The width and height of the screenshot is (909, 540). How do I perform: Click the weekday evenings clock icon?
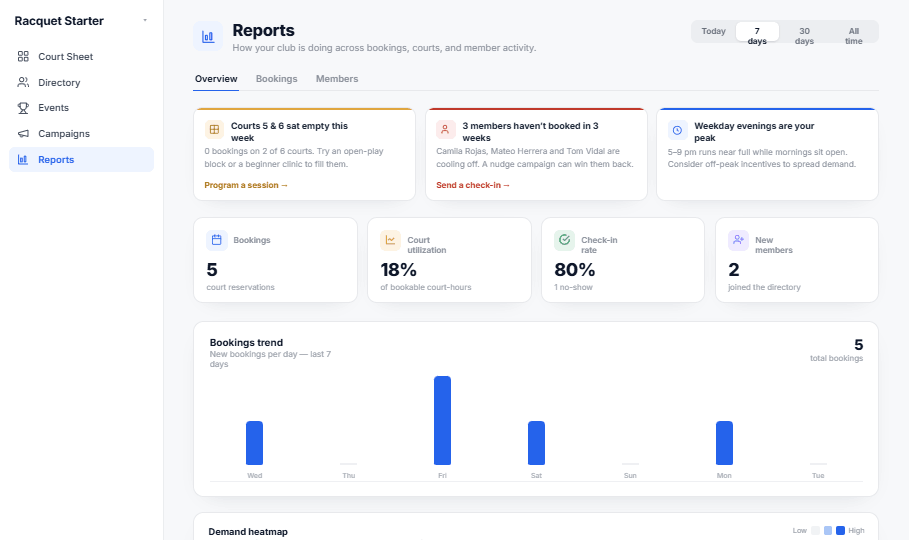click(x=677, y=130)
